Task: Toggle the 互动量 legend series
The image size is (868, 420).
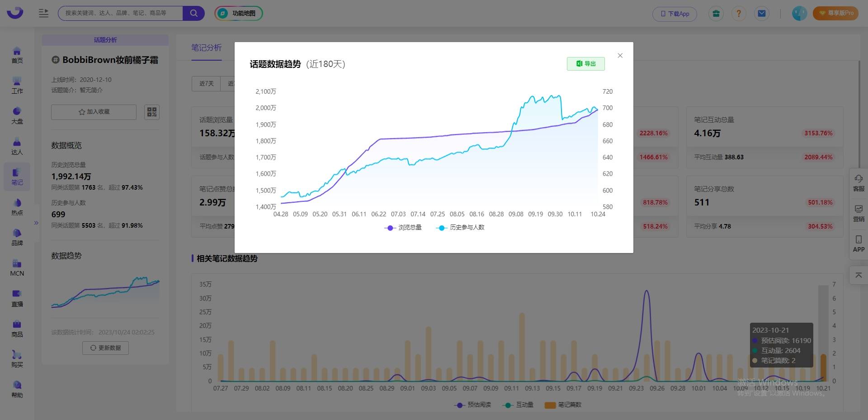Action: (518, 405)
